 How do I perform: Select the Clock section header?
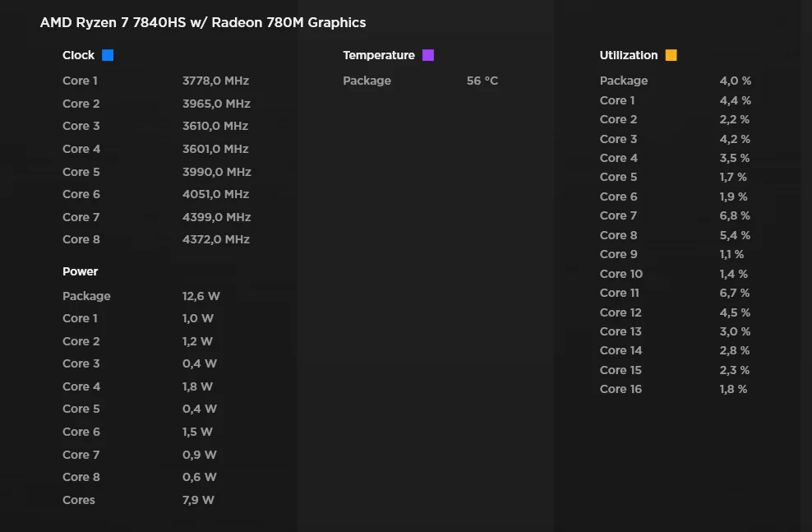pyautogui.click(x=79, y=56)
